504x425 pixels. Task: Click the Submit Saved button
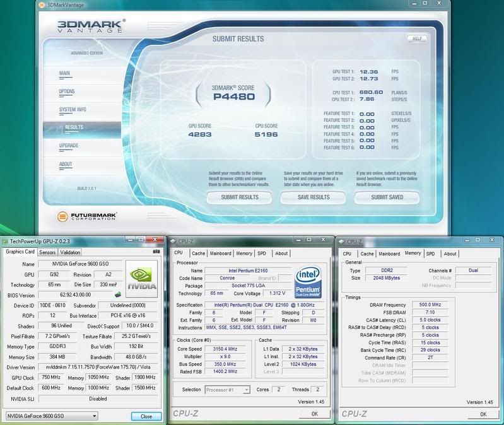point(387,197)
